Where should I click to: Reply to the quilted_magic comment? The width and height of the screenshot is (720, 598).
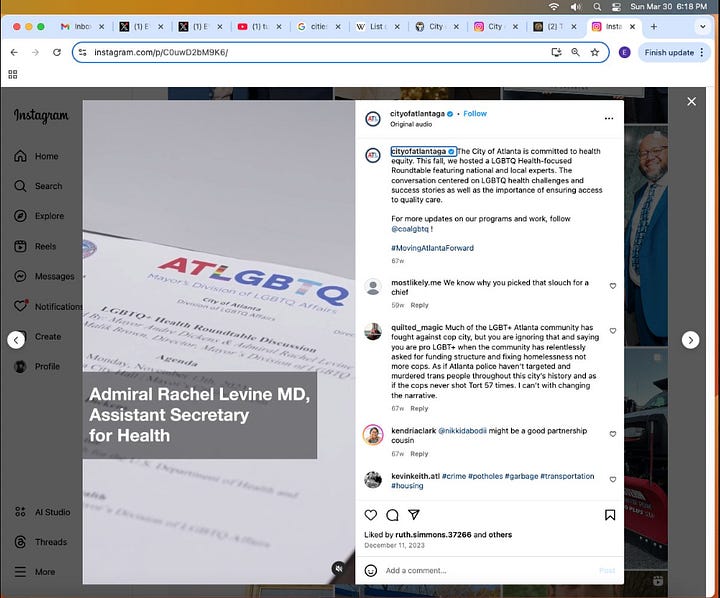tap(419, 408)
